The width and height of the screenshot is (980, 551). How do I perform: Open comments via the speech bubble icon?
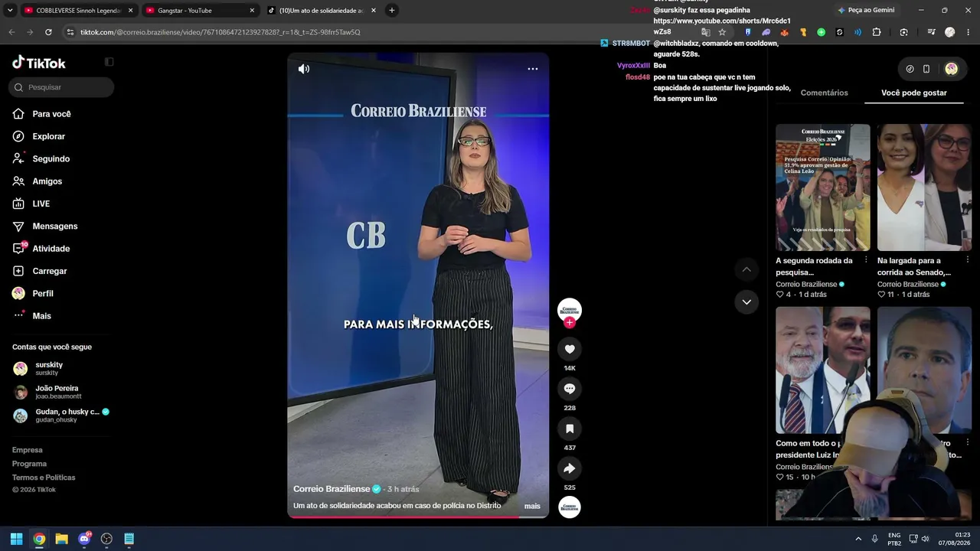tap(570, 389)
